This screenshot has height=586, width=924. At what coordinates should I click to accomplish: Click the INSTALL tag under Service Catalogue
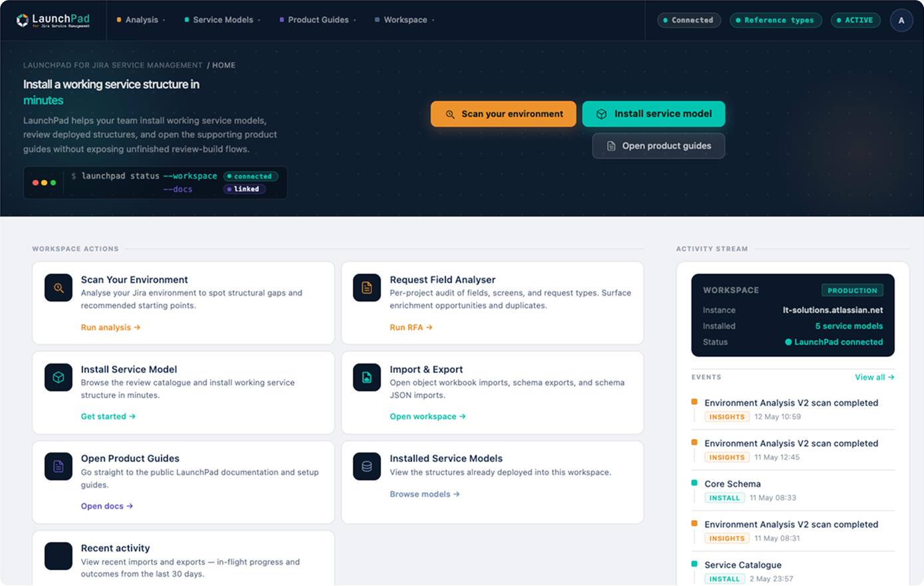click(x=725, y=579)
